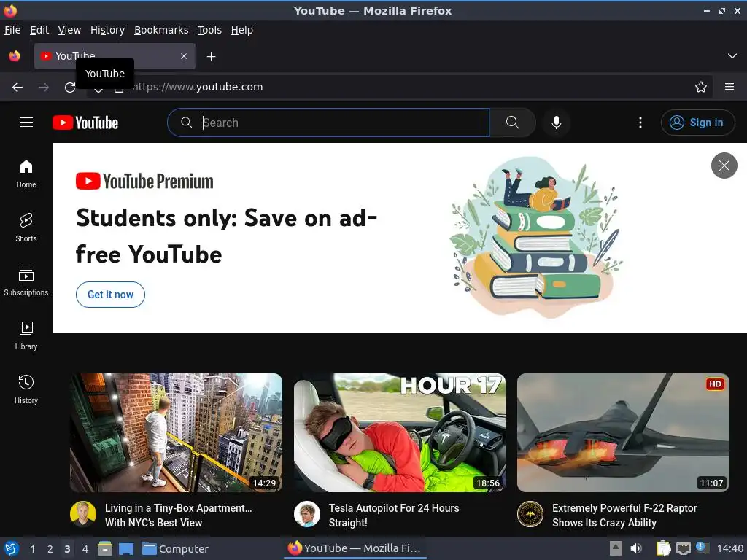Go back with the browser back arrow

18,87
